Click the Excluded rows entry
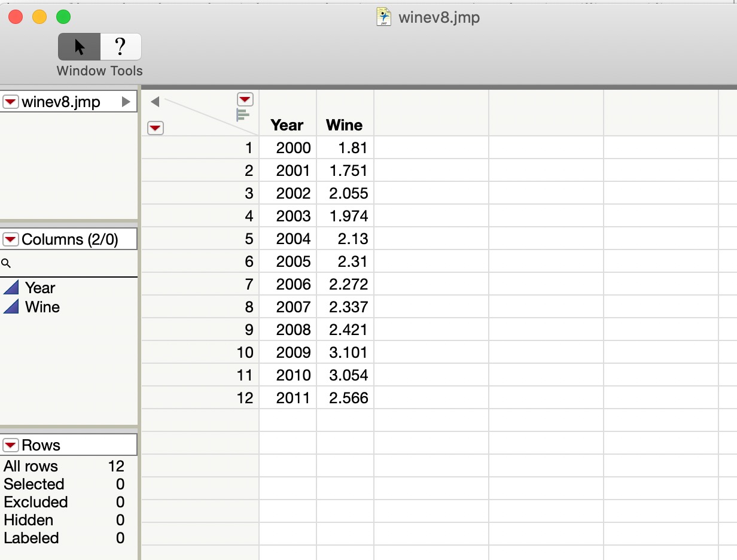Image resolution: width=737 pixels, height=560 pixels. pos(64,502)
